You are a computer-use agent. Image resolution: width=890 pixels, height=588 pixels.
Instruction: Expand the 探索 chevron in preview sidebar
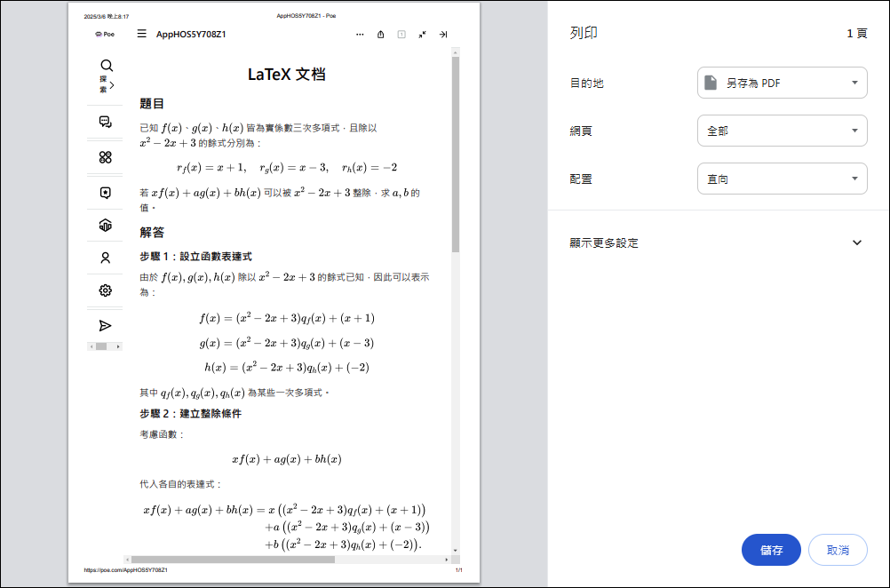point(112,85)
